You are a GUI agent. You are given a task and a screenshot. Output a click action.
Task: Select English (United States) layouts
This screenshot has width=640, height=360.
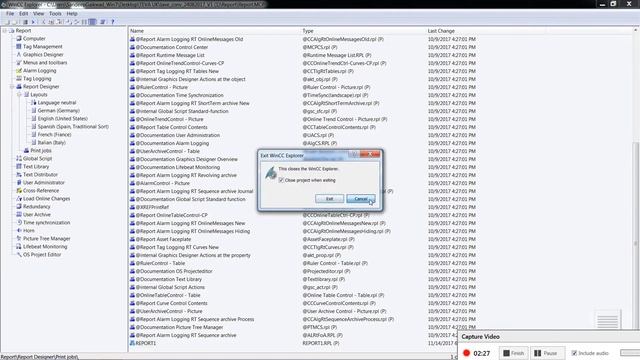[x=62, y=119]
